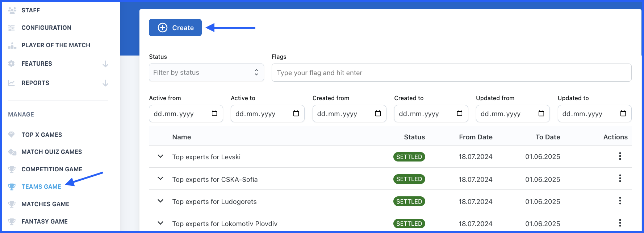This screenshot has width=644, height=233.
Task: Expand the Top experts for CSKA-Sofia row
Action: (160, 179)
